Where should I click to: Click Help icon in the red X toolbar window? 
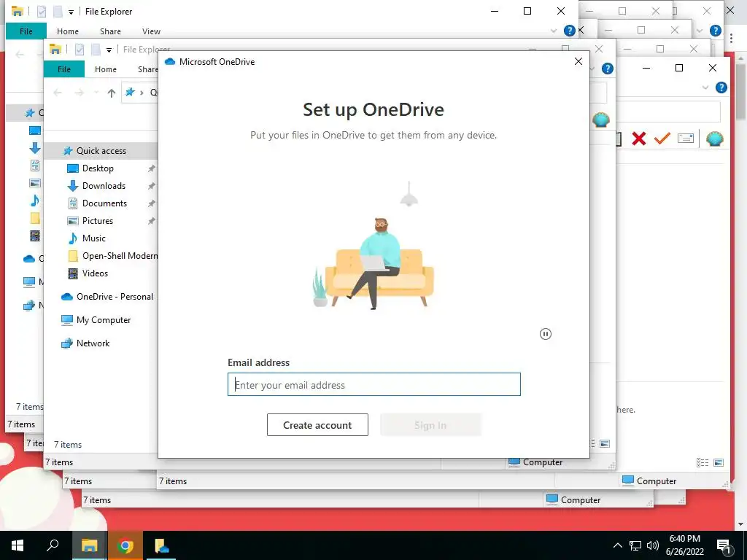[x=721, y=87]
